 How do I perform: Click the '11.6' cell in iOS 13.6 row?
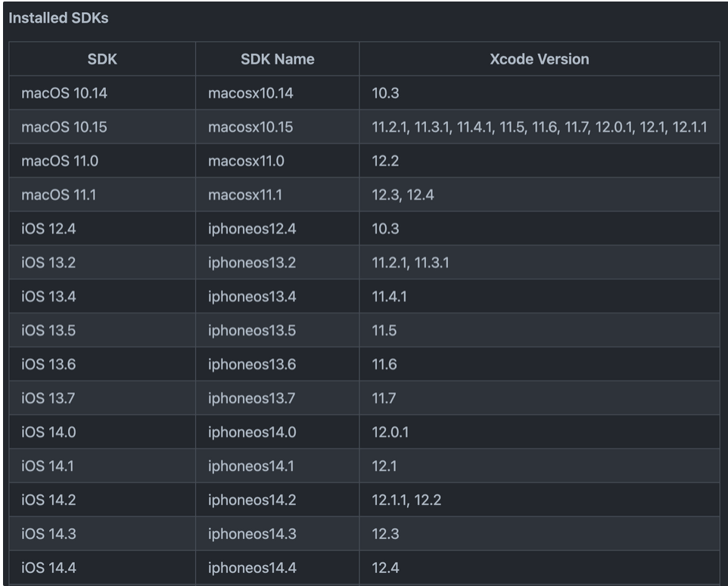(539, 364)
